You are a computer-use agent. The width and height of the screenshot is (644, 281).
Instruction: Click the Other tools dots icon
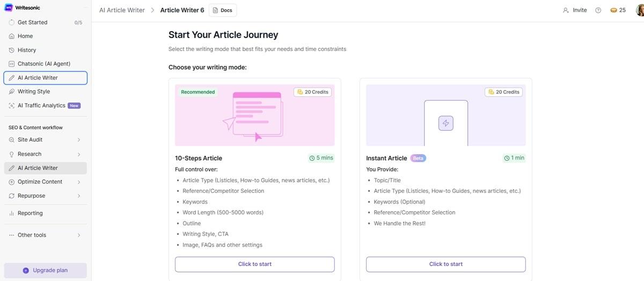click(12, 235)
